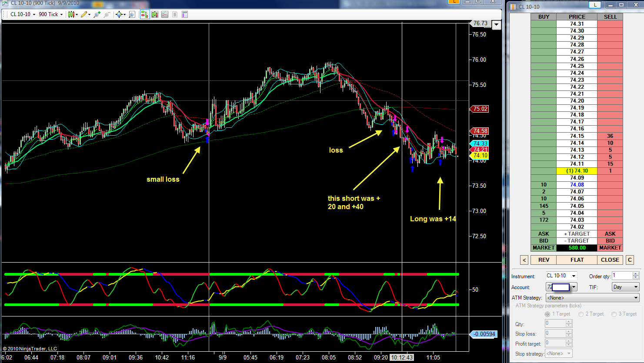Expand the cross hair dropdown arrow
This screenshot has height=363, width=644.
coord(124,14)
